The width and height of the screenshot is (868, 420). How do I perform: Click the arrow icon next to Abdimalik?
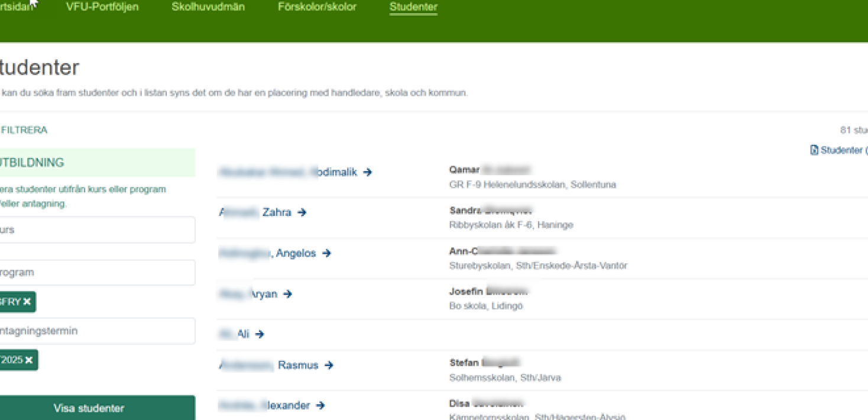click(368, 172)
